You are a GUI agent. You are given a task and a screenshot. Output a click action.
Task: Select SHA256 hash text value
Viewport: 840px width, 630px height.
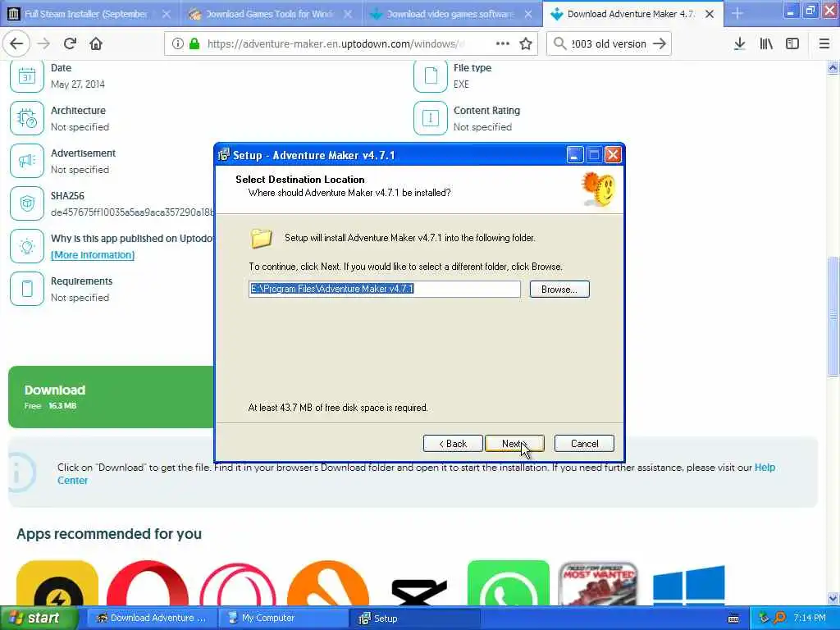click(132, 212)
